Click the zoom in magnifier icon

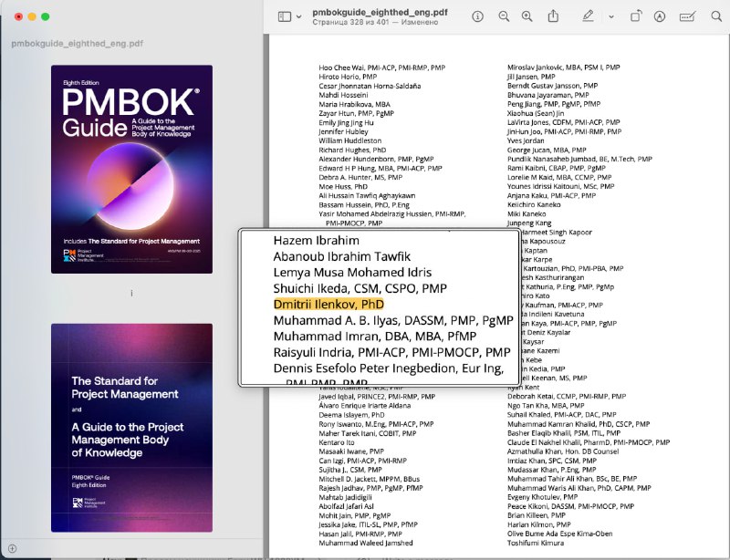(x=527, y=16)
